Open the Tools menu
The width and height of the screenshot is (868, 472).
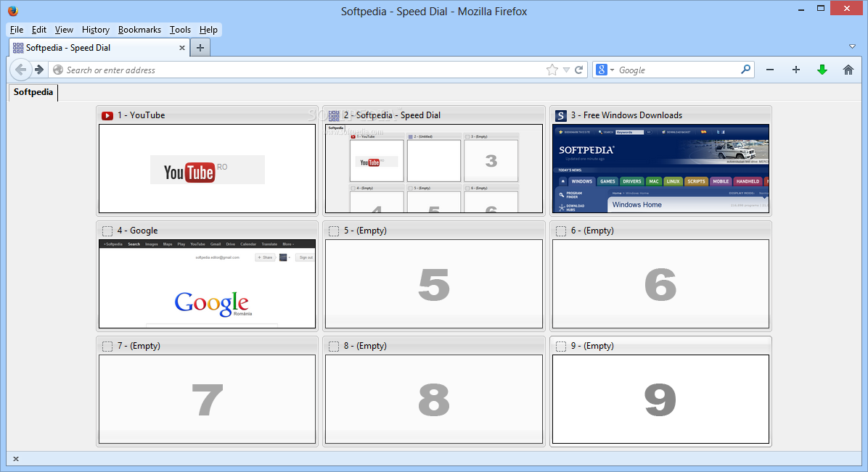click(x=180, y=29)
